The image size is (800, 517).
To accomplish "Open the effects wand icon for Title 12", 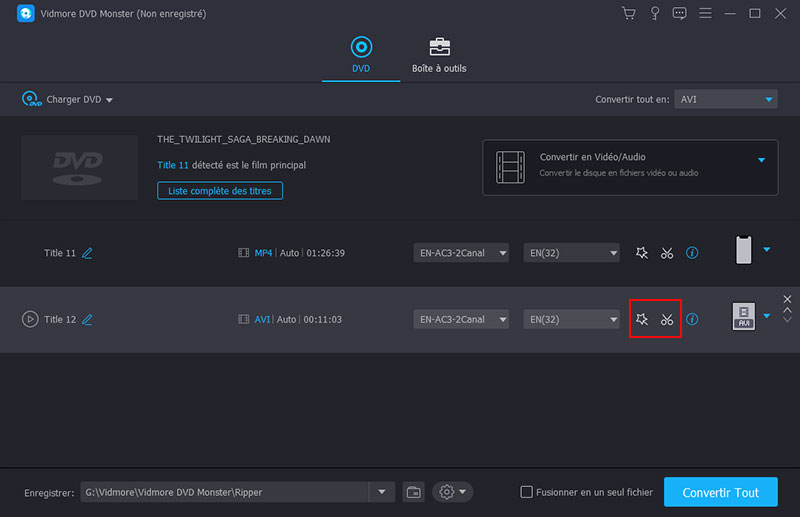I will [x=642, y=319].
